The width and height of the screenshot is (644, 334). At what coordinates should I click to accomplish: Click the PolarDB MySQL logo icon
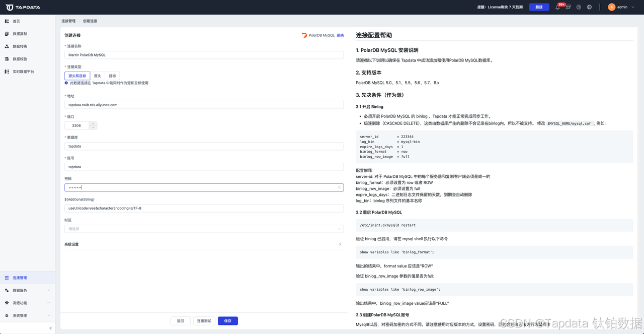304,35
